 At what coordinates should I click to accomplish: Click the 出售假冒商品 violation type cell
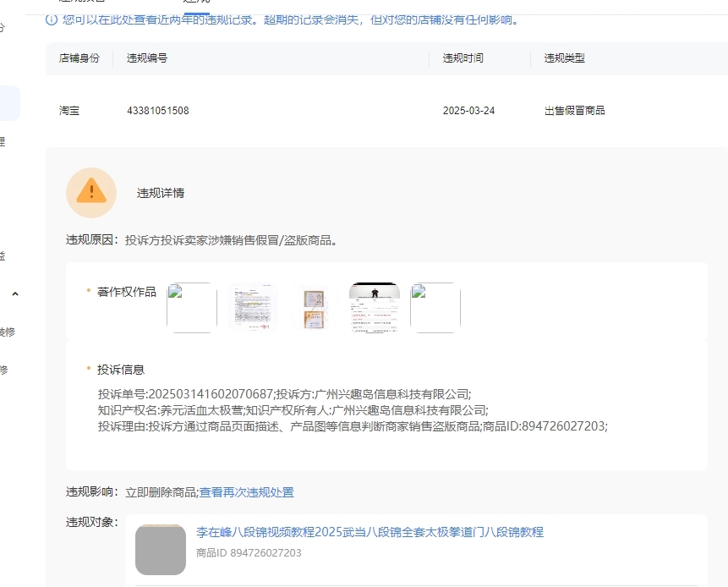(x=575, y=111)
